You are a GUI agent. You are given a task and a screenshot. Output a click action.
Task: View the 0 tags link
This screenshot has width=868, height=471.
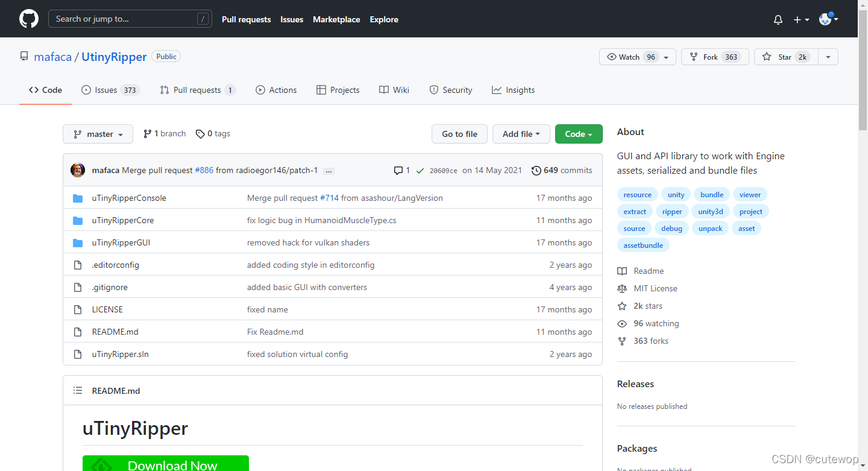213,134
